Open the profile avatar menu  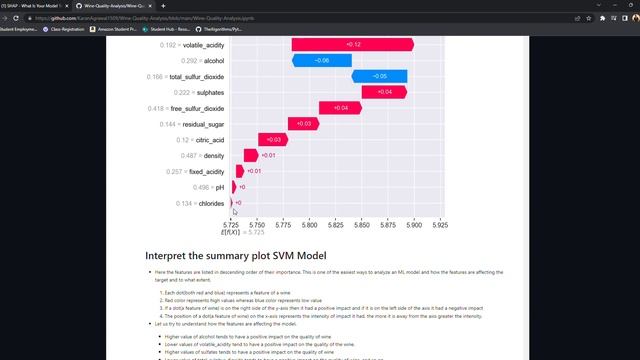(x=636, y=18)
